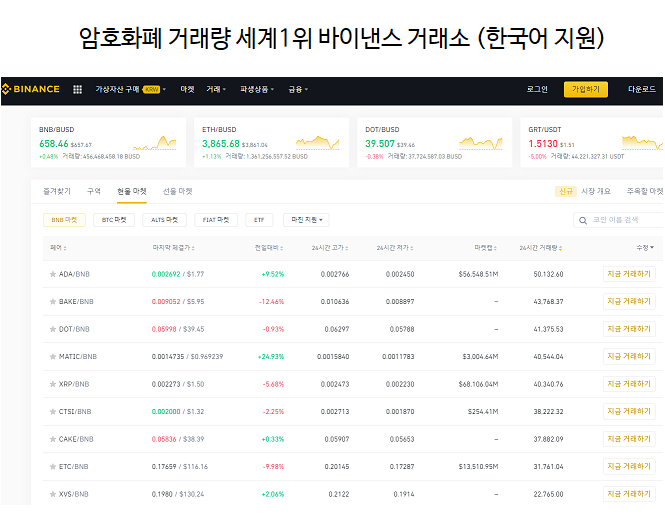
Task: Sort by 전일대비 column
Action: (269, 248)
